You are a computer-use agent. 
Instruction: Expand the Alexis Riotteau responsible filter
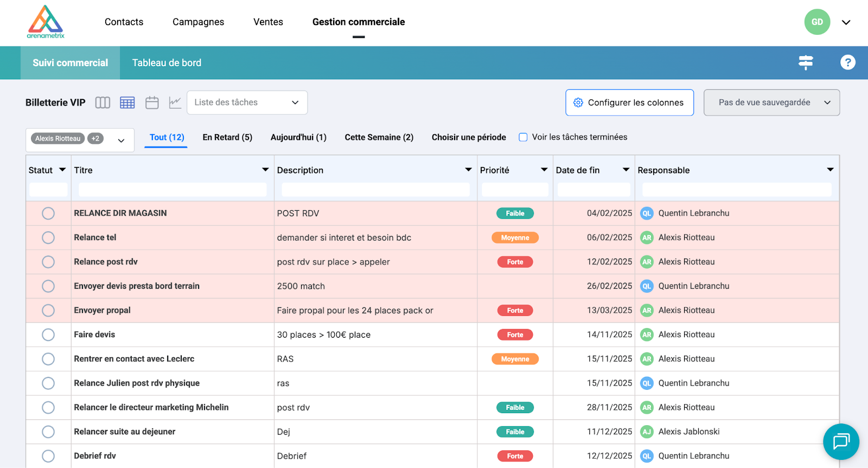(x=121, y=140)
